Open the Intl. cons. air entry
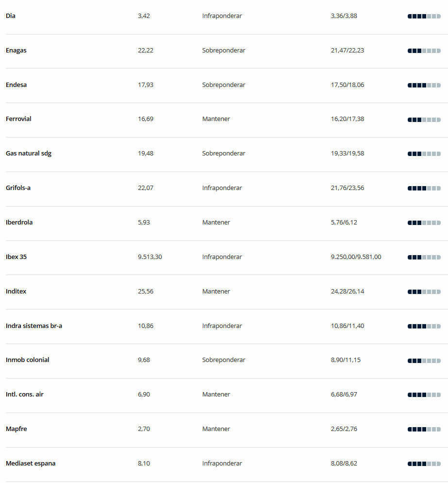This screenshot has height=483, width=448. pos(25,394)
